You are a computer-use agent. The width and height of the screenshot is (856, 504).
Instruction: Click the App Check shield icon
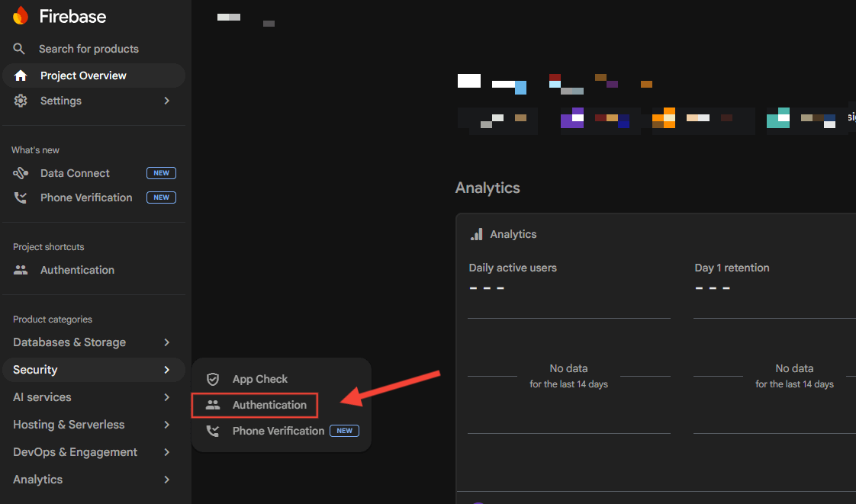(x=213, y=379)
